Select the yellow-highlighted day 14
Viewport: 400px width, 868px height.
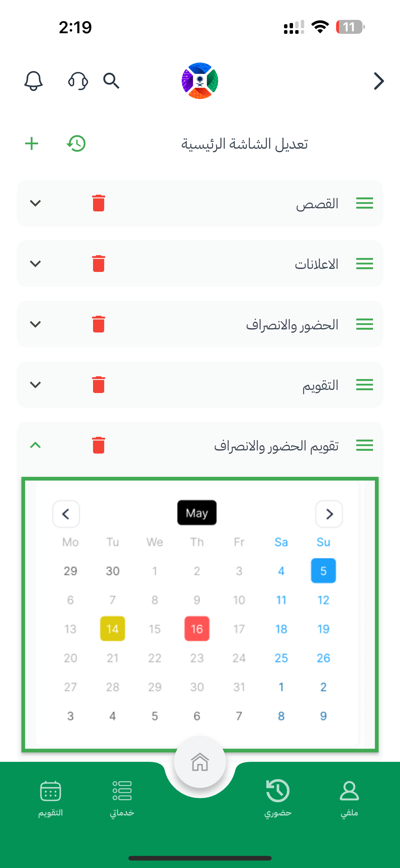coord(113,629)
